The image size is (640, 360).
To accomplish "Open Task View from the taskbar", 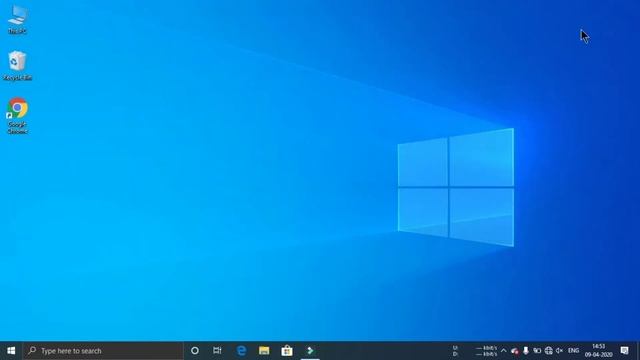I will (217, 351).
